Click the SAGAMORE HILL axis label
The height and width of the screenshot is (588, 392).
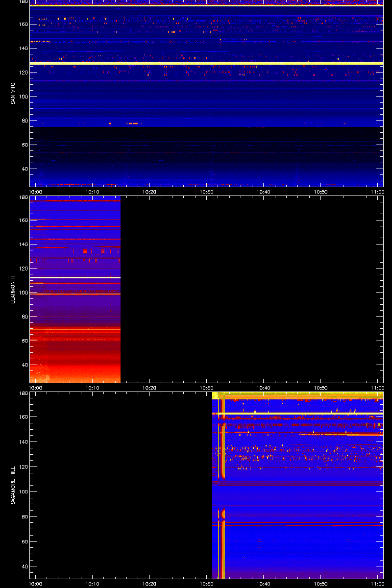coord(13,485)
